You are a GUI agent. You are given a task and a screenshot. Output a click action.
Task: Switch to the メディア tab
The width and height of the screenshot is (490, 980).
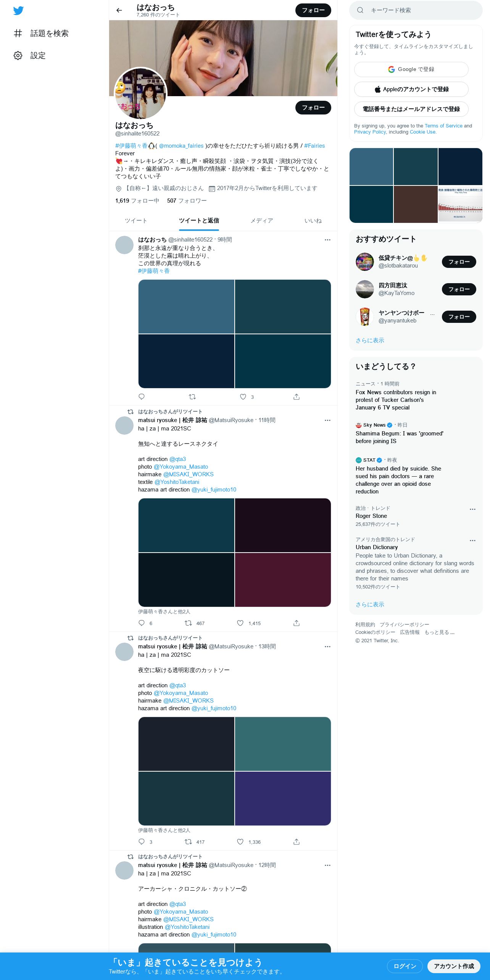click(x=262, y=221)
